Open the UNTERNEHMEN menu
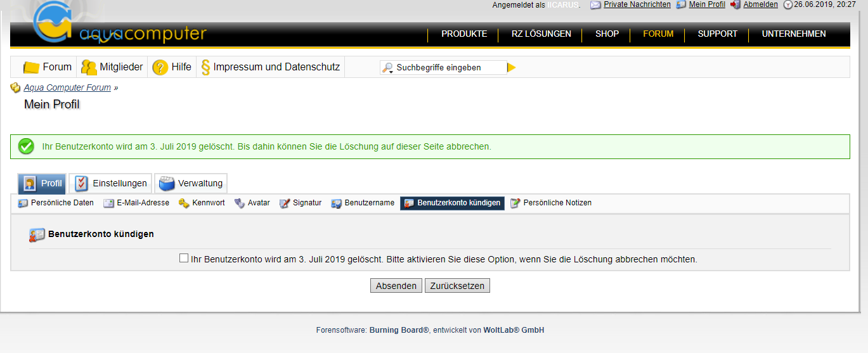Image resolution: width=868 pixels, height=353 pixels. [x=794, y=34]
